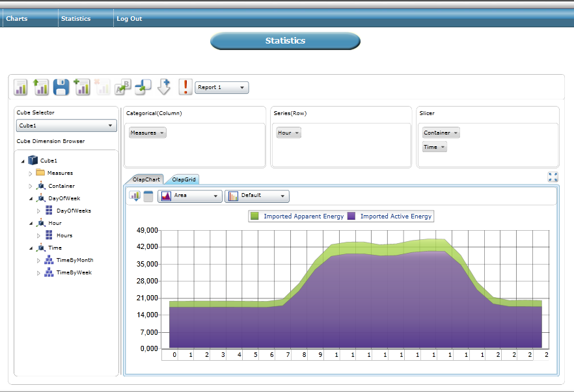Switch to the OlapGrid tab
The image size is (574, 392).
click(184, 179)
